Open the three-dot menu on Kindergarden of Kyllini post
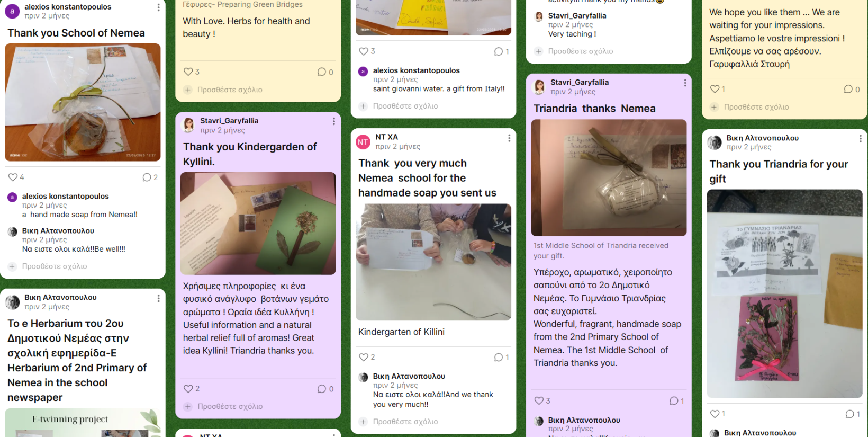 point(333,121)
